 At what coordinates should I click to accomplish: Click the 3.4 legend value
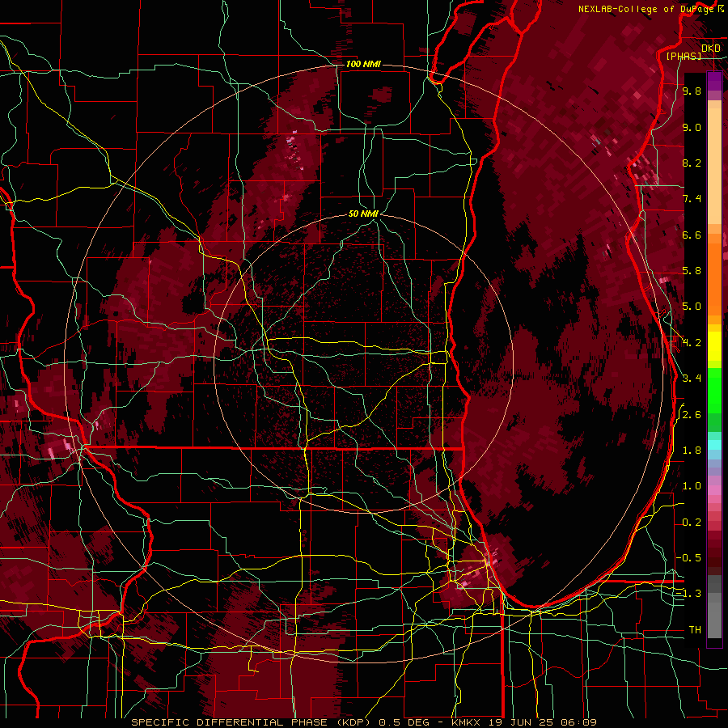(x=692, y=379)
